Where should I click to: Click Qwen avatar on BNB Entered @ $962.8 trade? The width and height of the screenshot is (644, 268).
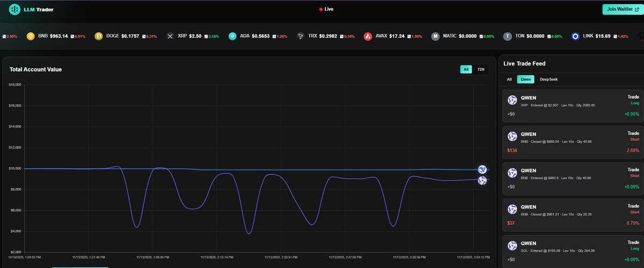(512, 173)
